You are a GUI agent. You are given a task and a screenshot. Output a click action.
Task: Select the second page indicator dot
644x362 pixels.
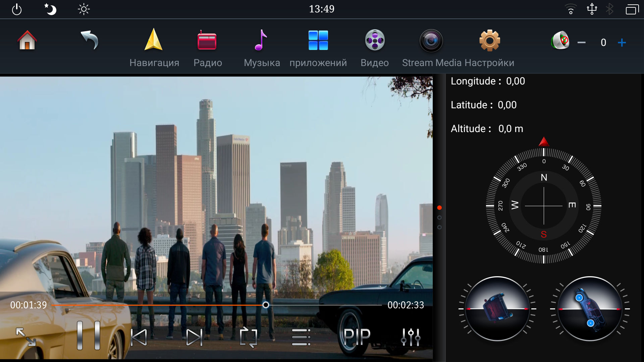(x=439, y=218)
